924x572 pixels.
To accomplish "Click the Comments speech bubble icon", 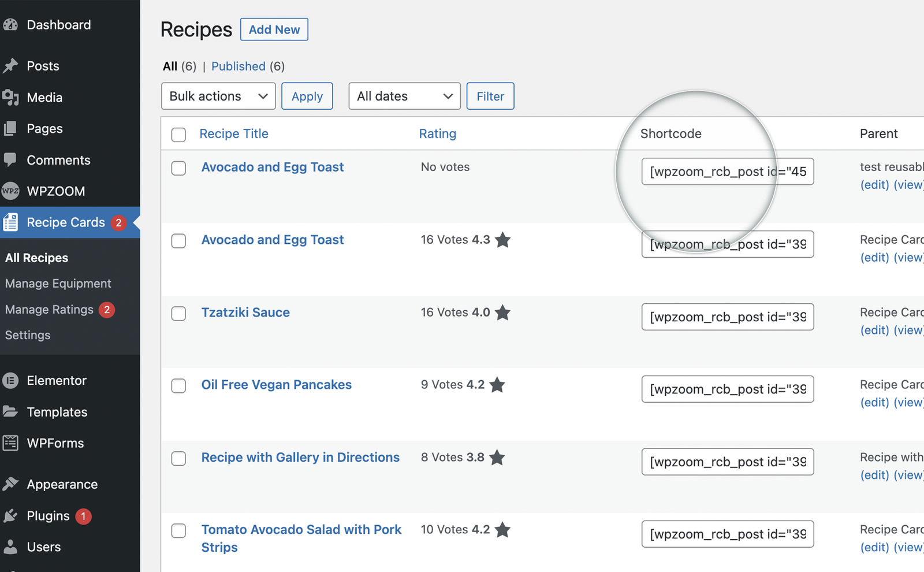I will tap(10, 159).
